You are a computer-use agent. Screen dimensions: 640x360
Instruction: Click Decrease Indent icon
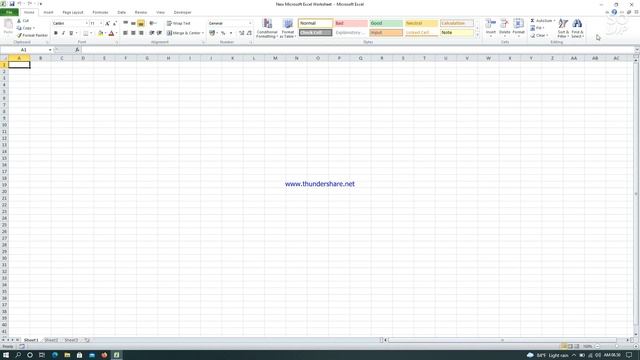[x=152, y=33]
